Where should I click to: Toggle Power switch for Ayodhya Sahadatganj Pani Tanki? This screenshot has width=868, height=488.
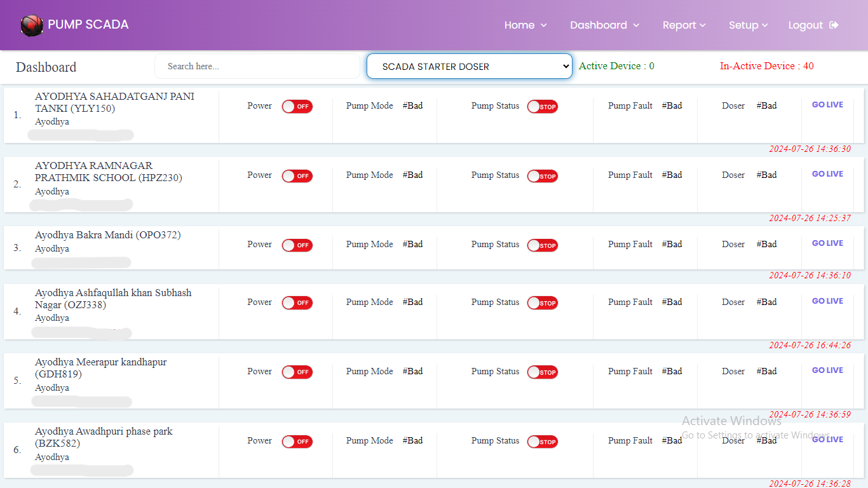coord(297,107)
